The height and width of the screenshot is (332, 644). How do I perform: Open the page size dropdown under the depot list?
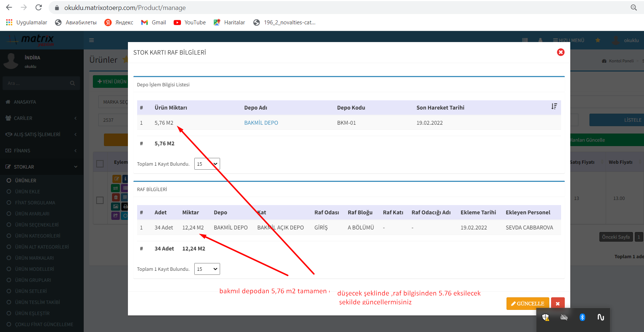tap(207, 164)
